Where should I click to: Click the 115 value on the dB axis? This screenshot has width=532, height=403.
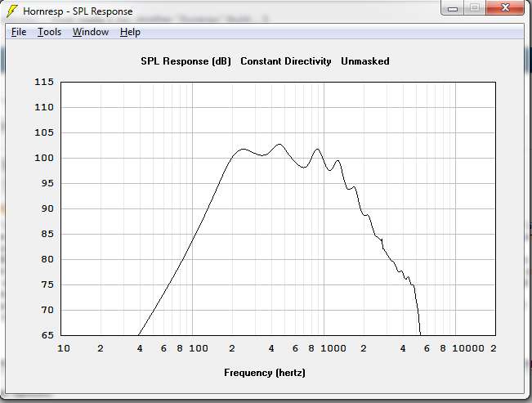point(44,82)
